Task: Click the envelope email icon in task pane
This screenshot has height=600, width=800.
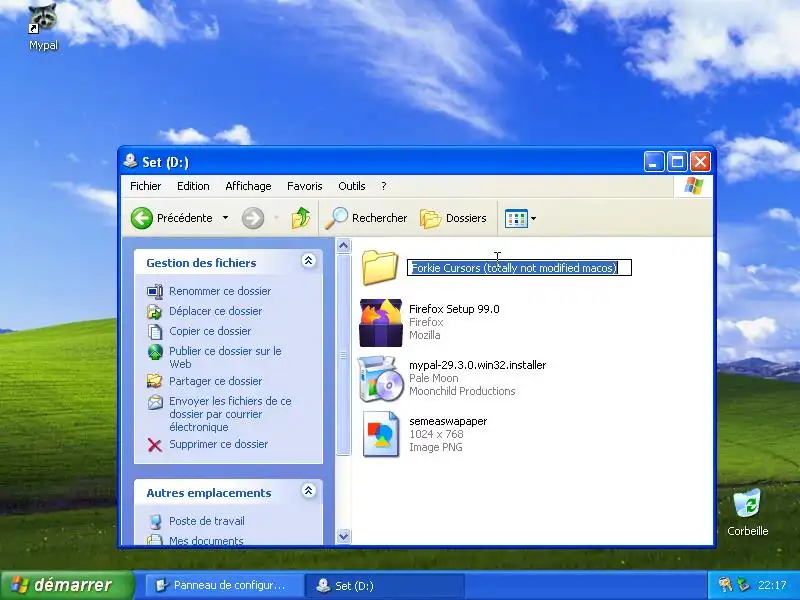Action: [x=155, y=402]
